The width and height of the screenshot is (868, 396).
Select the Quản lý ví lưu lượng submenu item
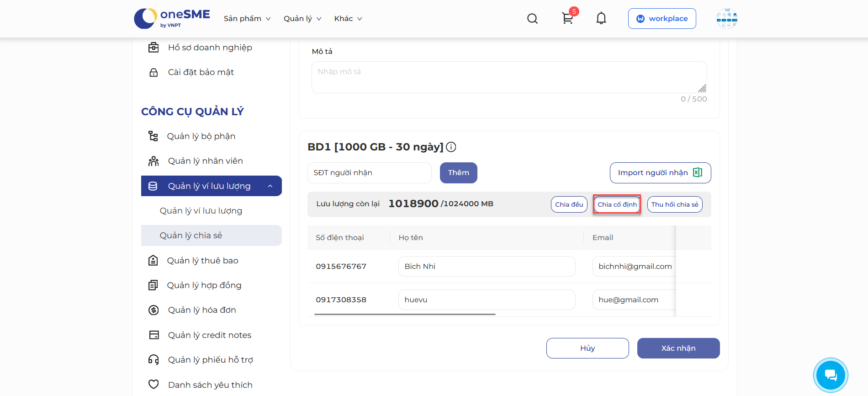[x=201, y=211]
